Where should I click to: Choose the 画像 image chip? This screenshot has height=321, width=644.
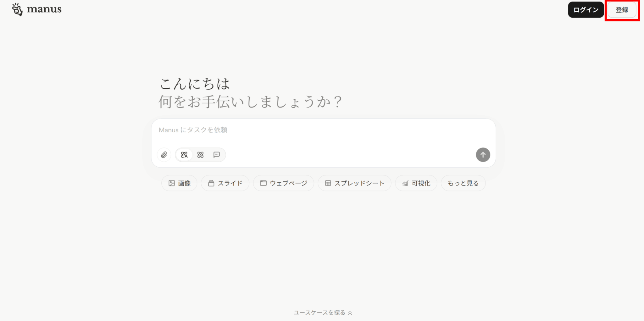coord(179,183)
